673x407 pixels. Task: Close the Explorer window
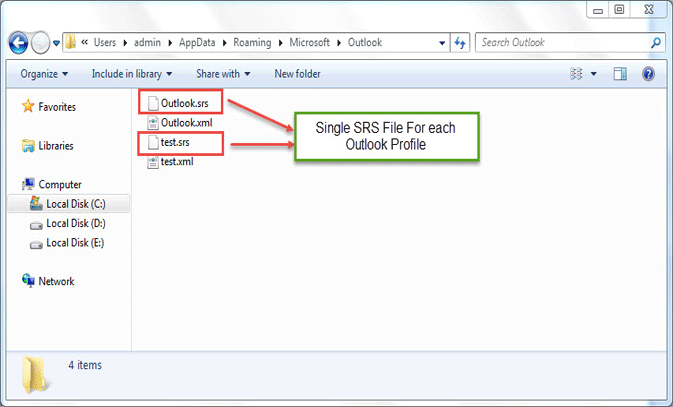pyautogui.click(x=649, y=9)
